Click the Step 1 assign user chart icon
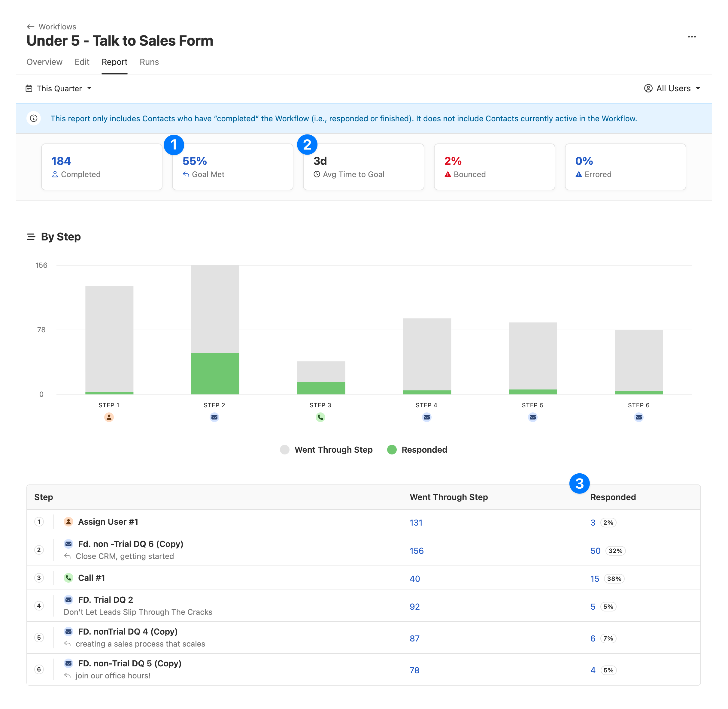 (109, 417)
